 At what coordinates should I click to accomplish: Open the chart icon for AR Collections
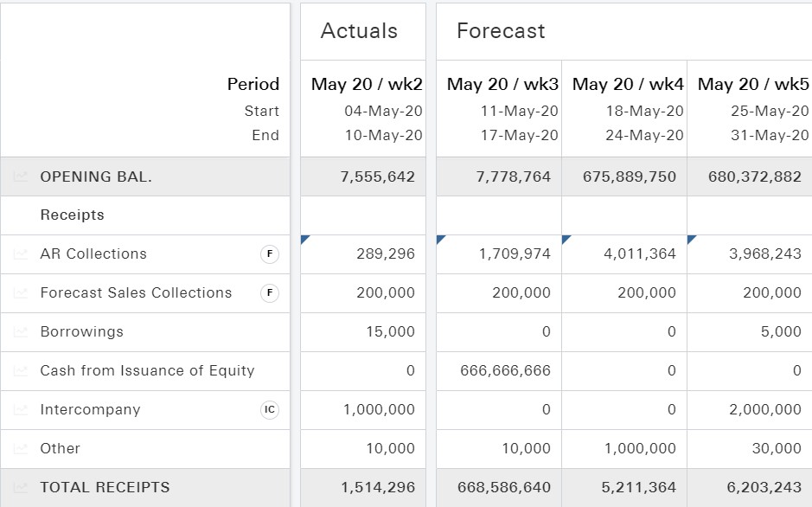pos(19,254)
